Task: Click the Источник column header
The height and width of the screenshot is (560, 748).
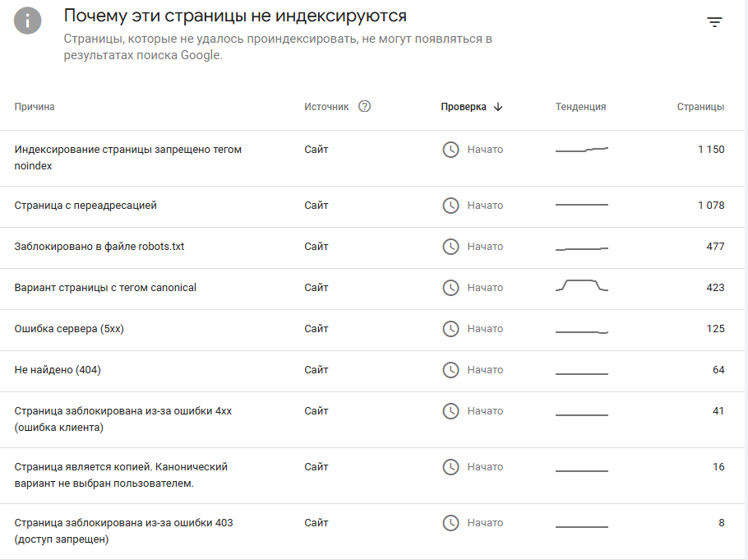Action: [326, 106]
